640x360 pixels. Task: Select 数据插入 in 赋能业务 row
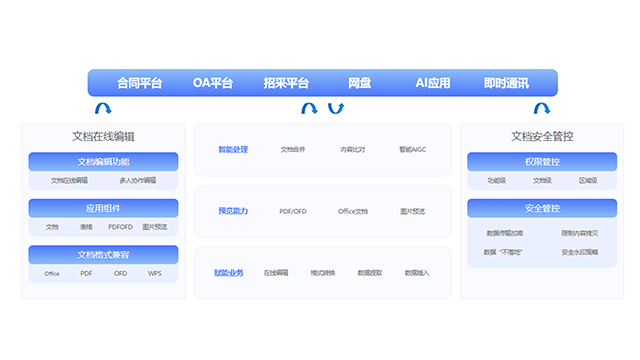[417, 273]
